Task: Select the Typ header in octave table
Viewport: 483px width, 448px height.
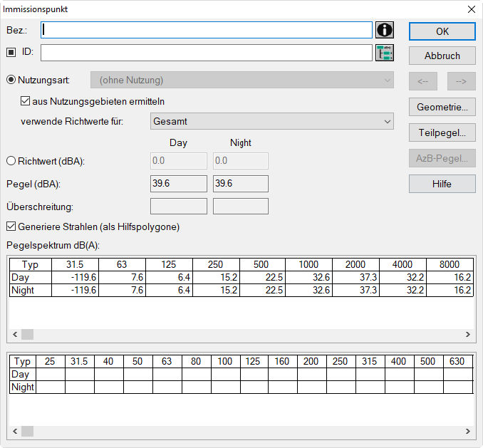Action: tap(31, 264)
